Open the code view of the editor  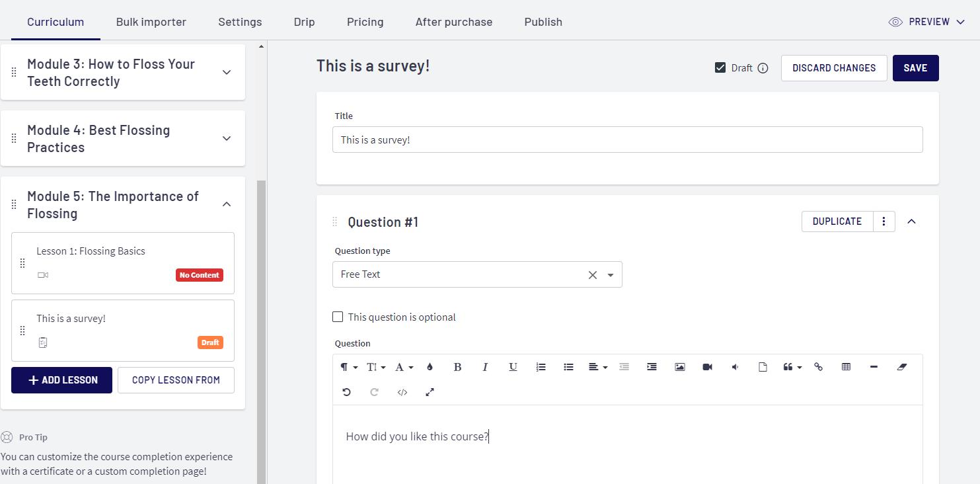tap(402, 392)
